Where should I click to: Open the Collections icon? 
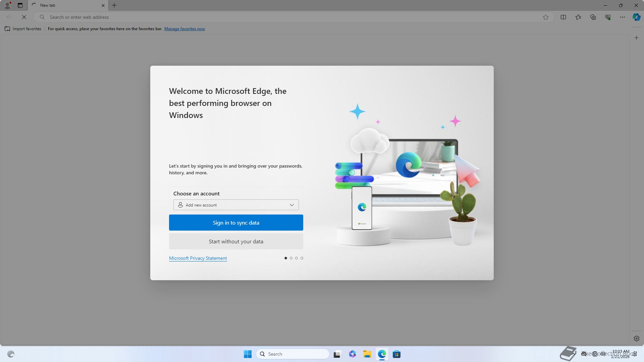point(593,17)
